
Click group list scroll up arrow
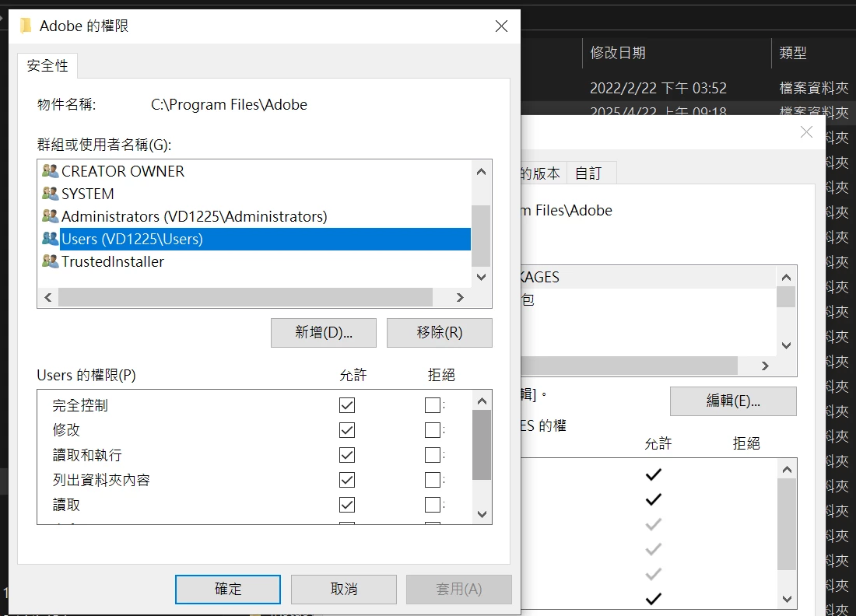pyautogui.click(x=481, y=172)
